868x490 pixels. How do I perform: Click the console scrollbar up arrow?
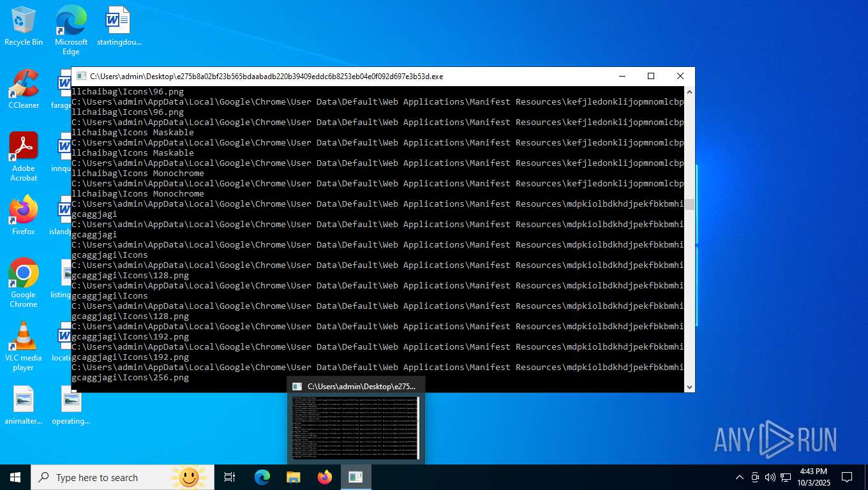689,92
